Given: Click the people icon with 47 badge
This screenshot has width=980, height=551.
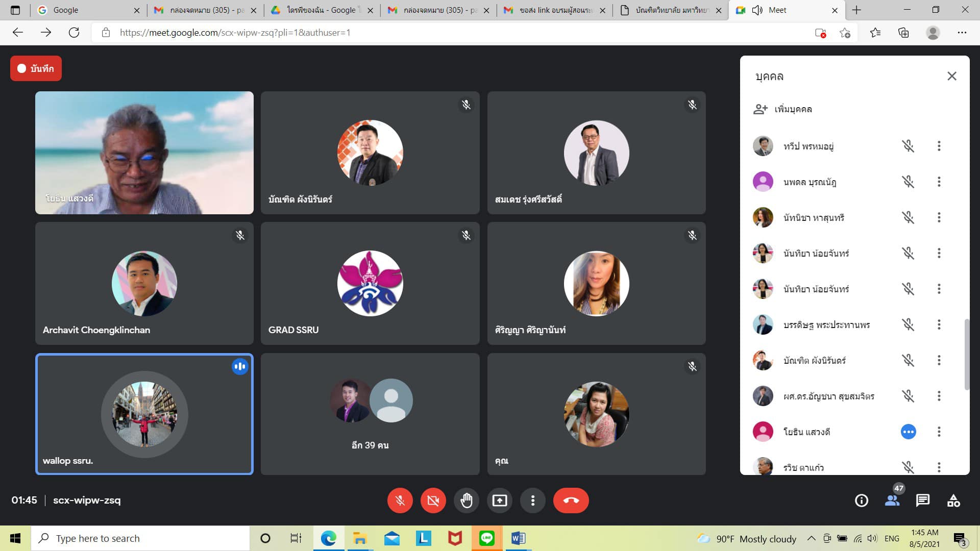Looking at the screenshot, I should [x=892, y=500].
